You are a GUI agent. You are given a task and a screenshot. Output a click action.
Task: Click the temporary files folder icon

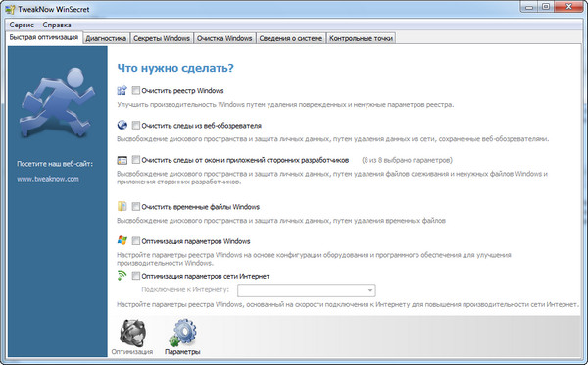[x=122, y=206]
